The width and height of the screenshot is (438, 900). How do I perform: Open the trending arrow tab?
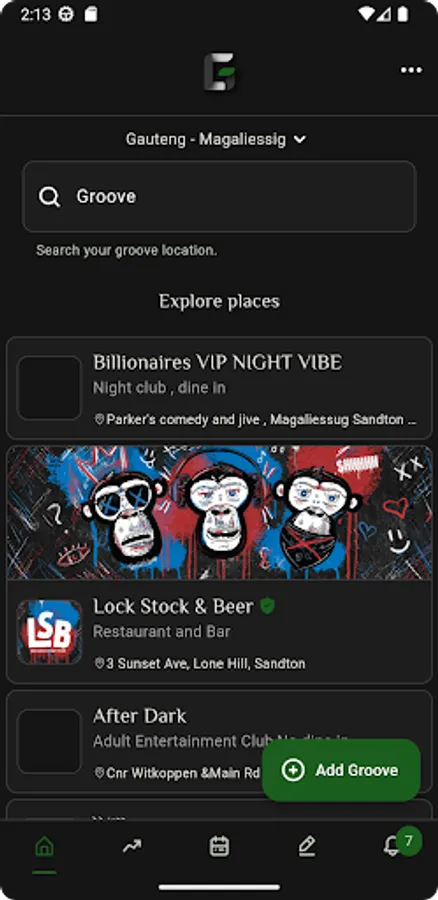click(x=132, y=846)
